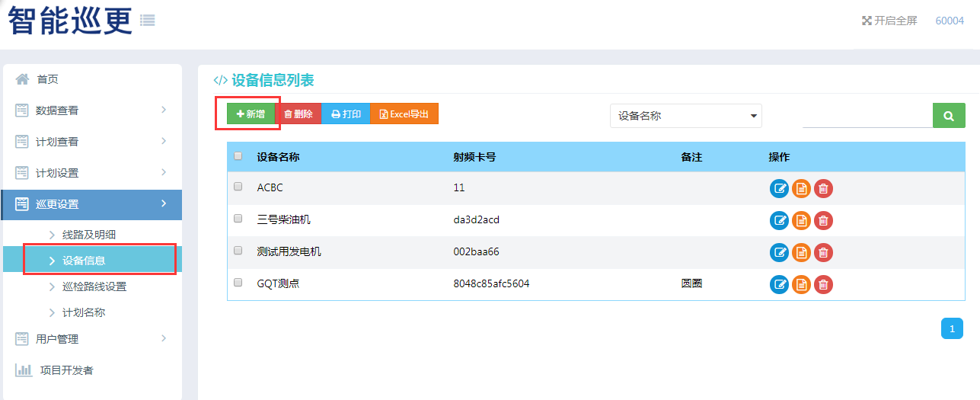Enable fullscreen via 开启全屏 link
Screen dimensions: 980x400
coord(889,21)
